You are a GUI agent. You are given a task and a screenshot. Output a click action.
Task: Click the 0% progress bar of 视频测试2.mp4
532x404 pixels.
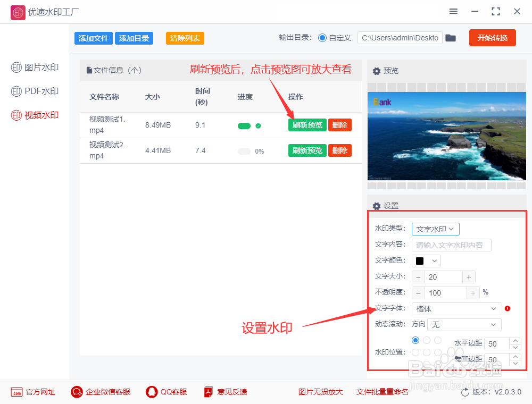tap(244, 151)
